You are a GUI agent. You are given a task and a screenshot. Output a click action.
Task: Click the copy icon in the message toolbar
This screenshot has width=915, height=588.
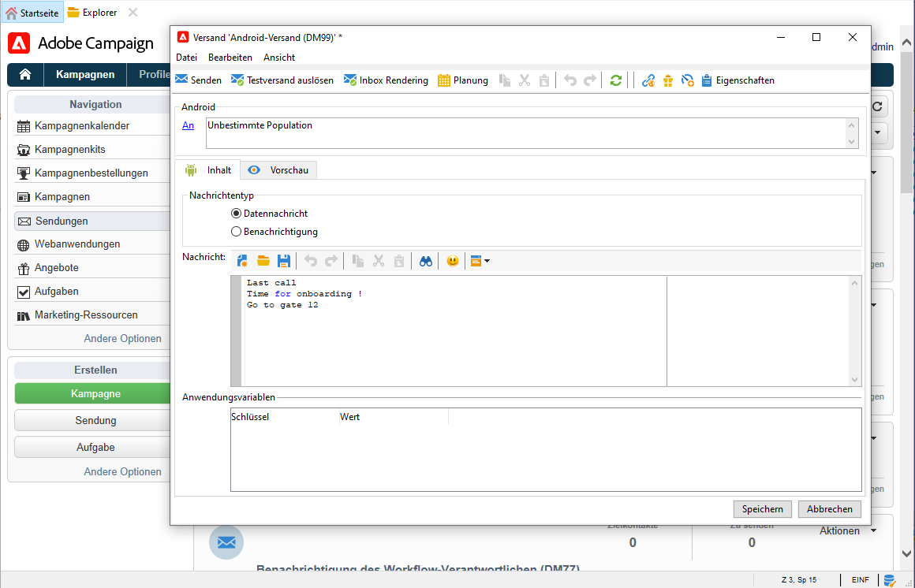click(357, 261)
